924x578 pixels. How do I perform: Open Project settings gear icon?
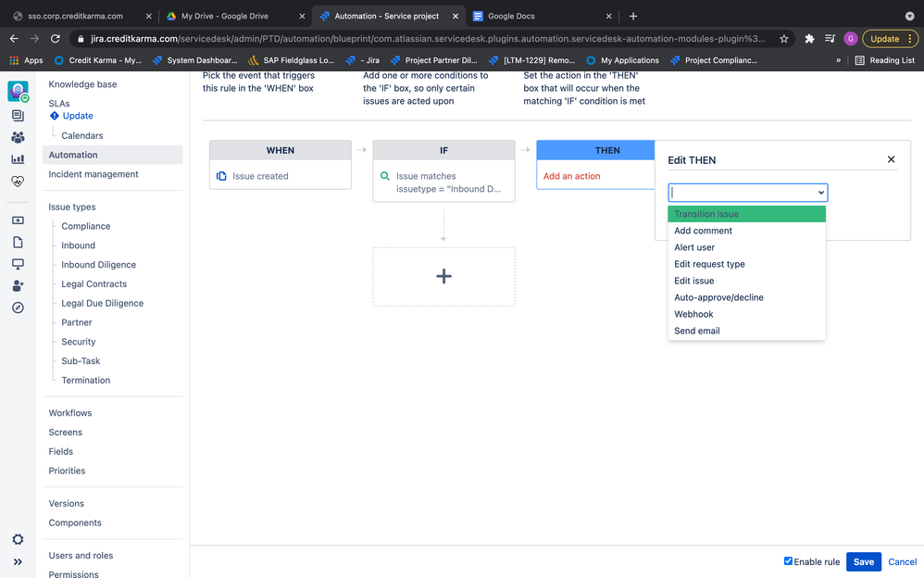point(18,539)
